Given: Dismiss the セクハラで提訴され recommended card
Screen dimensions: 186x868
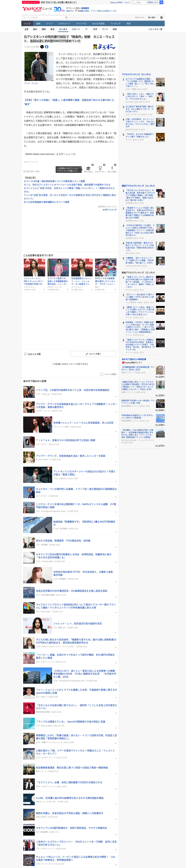Looking at the screenshot, I should (x=68, y=290).
